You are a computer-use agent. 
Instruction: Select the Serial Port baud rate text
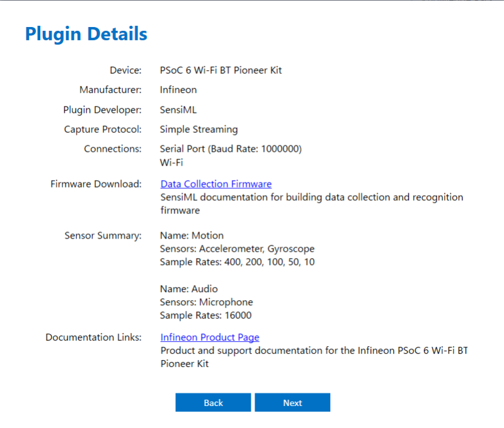coord(231,149)
